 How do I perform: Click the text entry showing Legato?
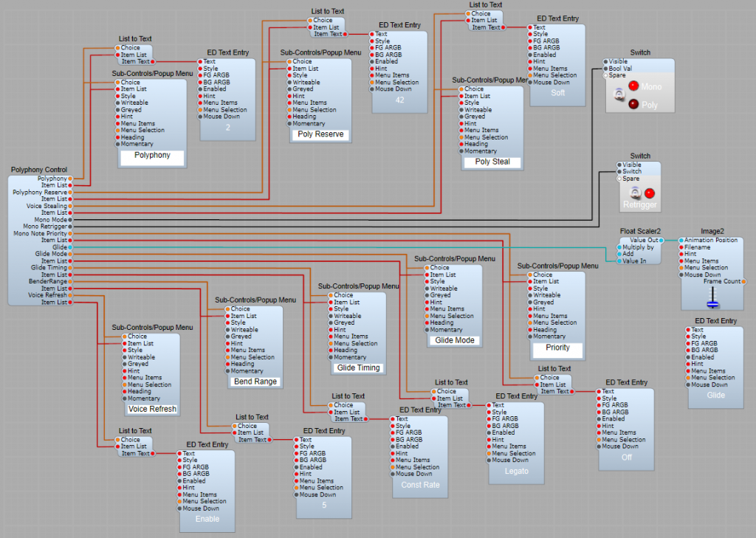pos(516,471)
